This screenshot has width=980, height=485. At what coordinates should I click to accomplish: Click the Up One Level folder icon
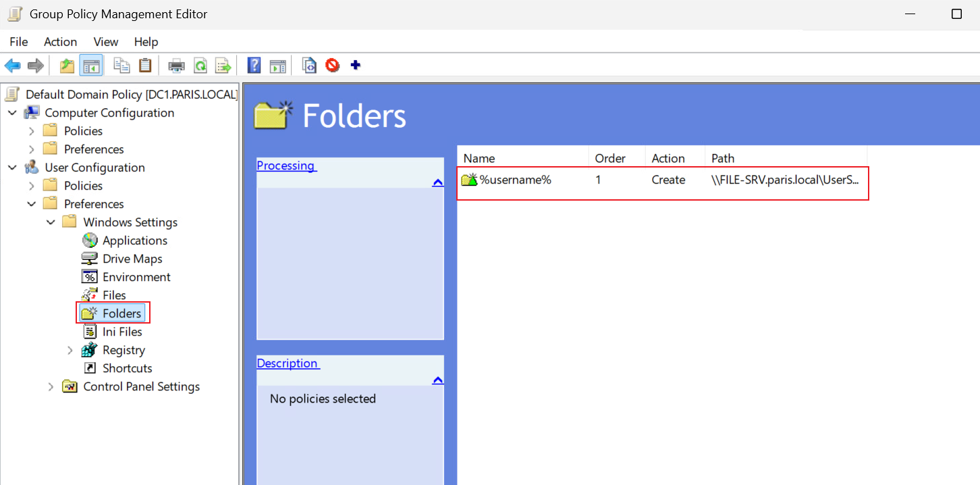(67, 66)
